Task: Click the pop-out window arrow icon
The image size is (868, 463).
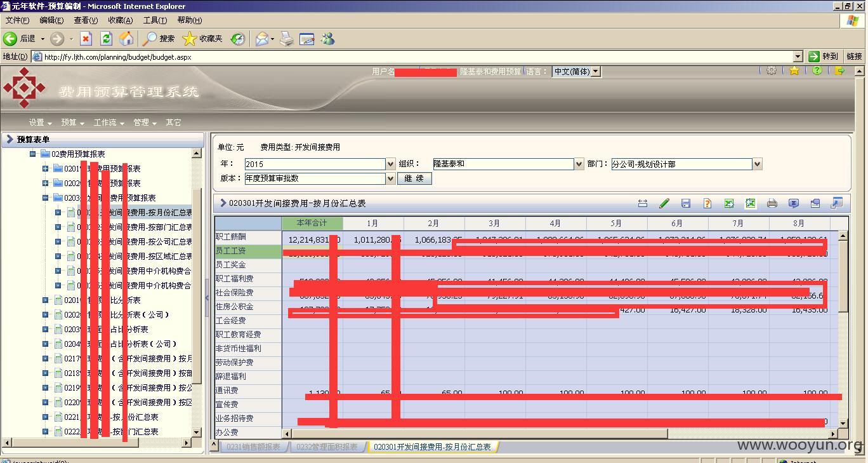Action: [837, 203]
